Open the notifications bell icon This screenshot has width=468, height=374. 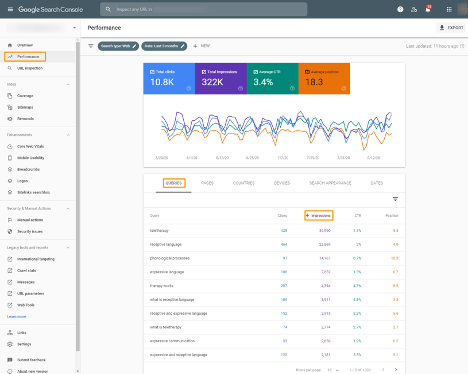tap(428, 9)
